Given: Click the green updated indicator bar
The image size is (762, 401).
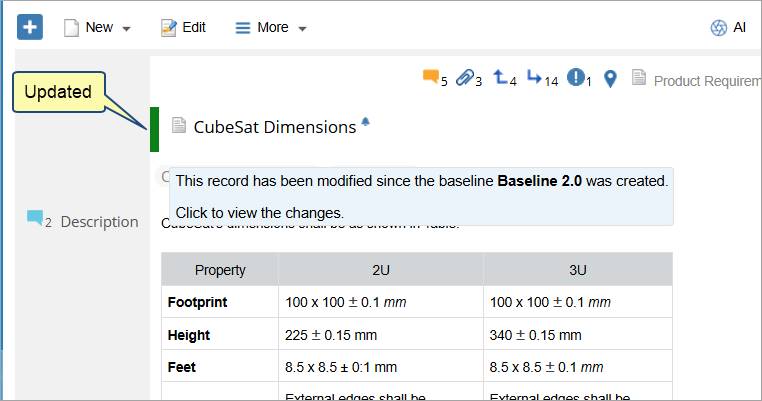Looking at the screenshot, I should [155, 128].
